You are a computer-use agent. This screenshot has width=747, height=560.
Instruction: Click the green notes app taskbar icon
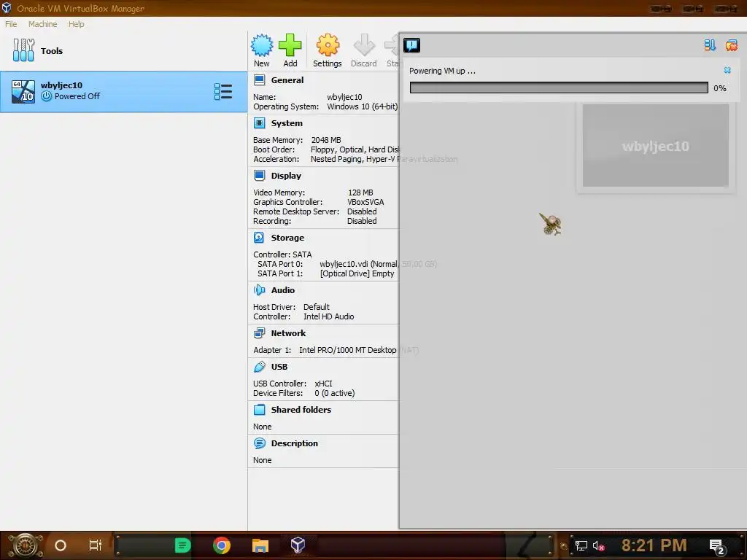[183, 545]
